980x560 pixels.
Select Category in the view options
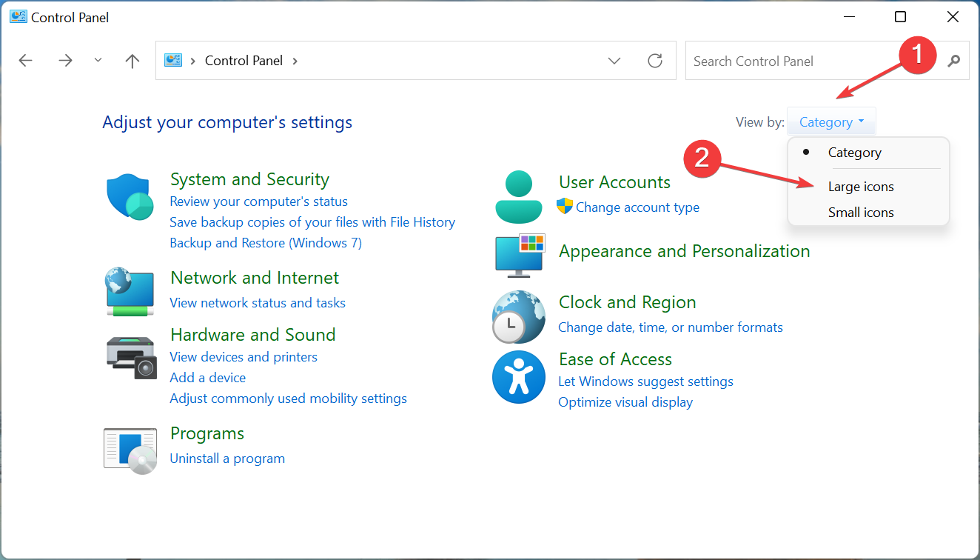854,153
